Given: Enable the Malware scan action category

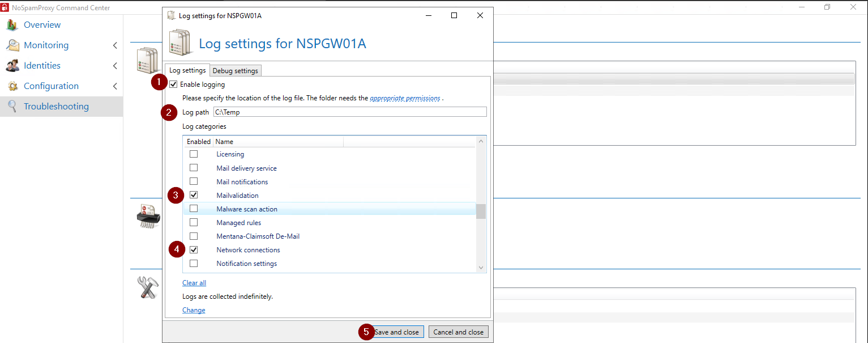Looking at the screenshot, I should pyautogui.click(x=194, y=209).
